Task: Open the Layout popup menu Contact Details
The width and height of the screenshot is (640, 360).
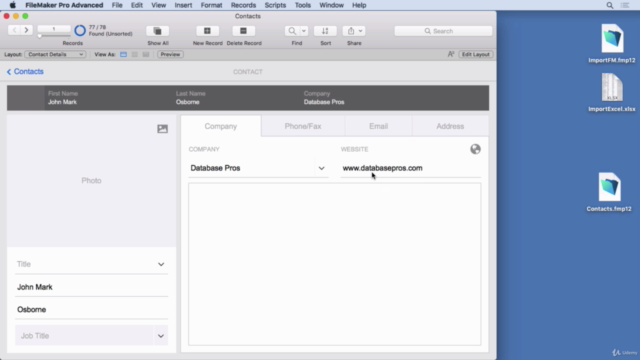Action: coord(55,54)
